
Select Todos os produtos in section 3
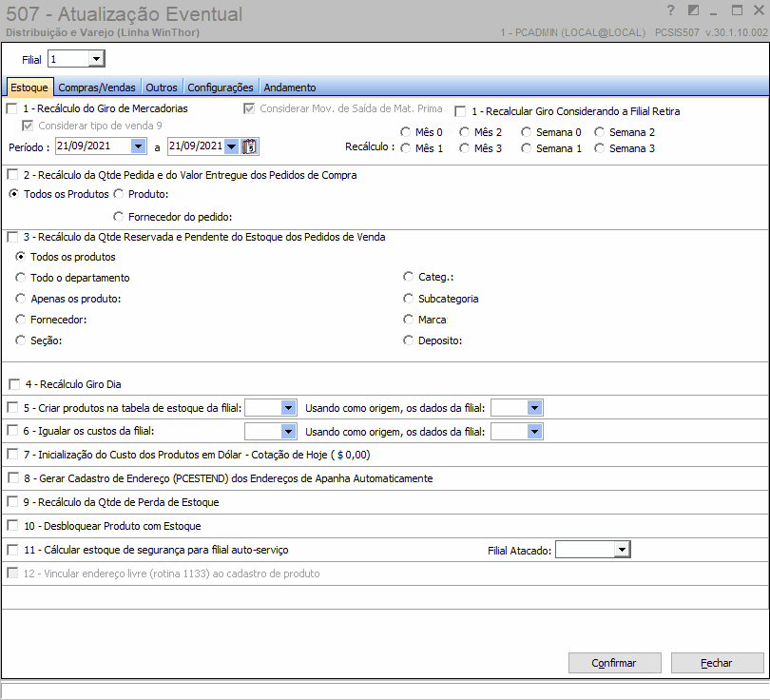tap(21, 257)
